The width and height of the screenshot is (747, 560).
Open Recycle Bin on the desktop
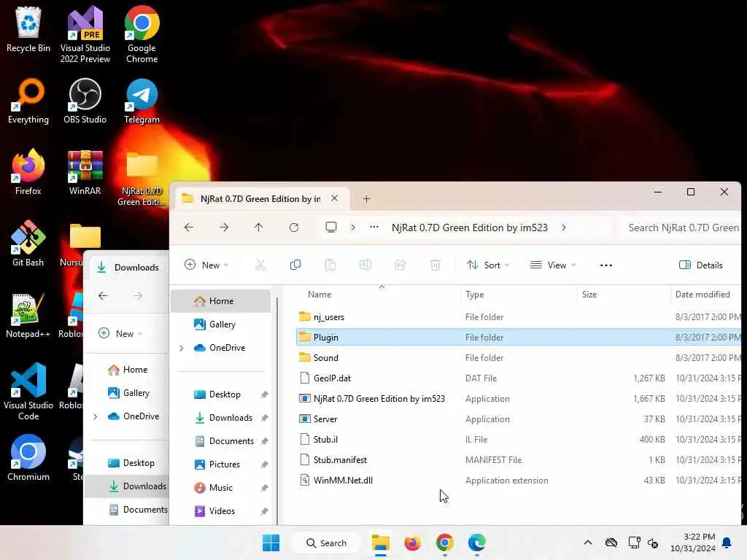point(28,29)
